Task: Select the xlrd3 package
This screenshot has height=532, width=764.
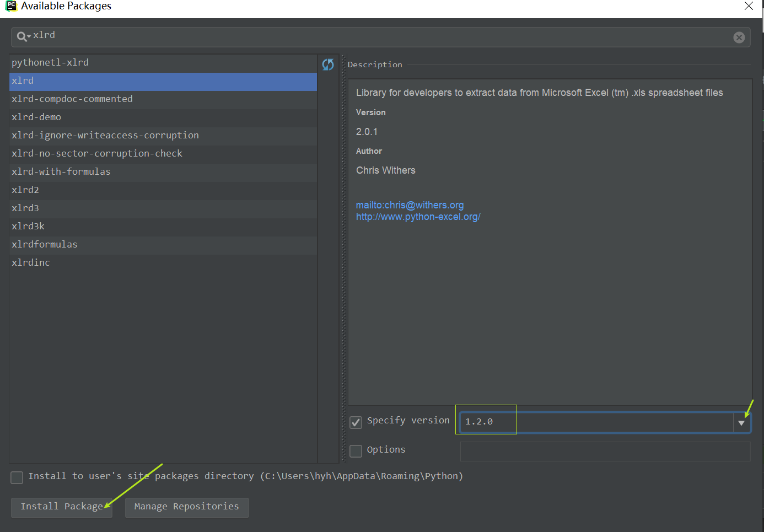Action: click(163, 208)
